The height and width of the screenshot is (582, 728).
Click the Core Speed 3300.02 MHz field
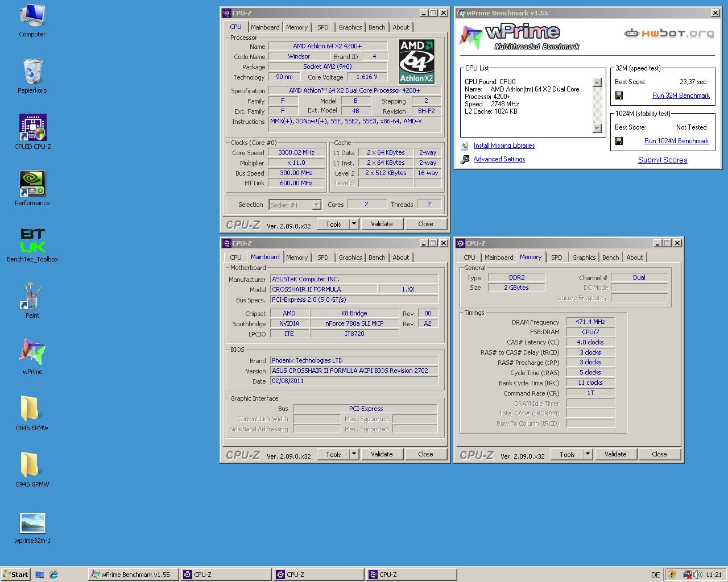coord(296,152)
